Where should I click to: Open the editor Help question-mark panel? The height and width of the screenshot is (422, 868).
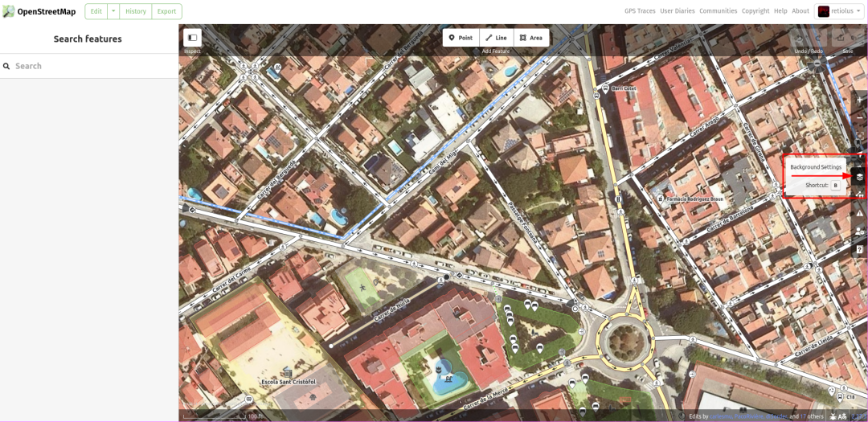(859, 250)
